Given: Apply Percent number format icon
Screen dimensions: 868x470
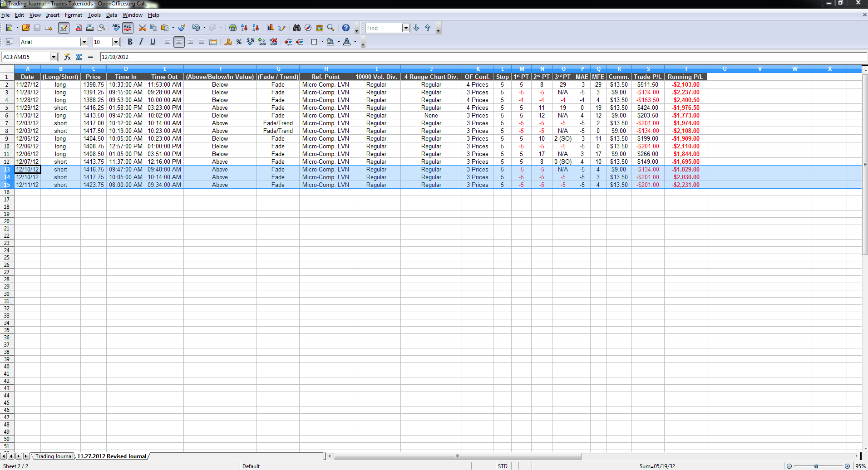Looking at the screenshot, I should point(239,42).
